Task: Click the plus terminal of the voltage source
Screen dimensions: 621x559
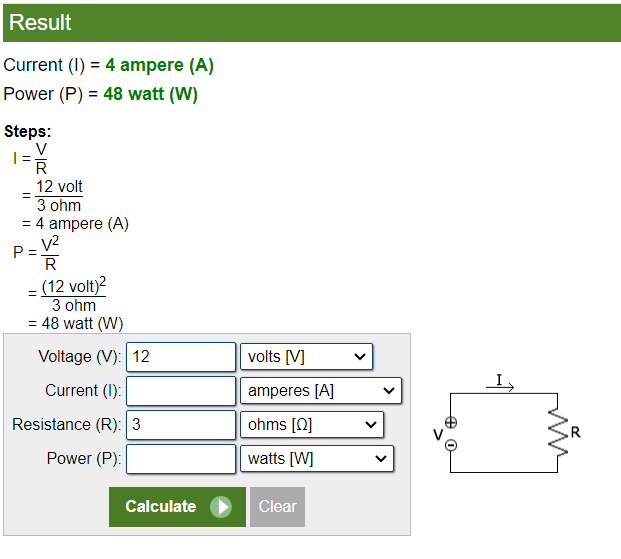Action: 451,423
